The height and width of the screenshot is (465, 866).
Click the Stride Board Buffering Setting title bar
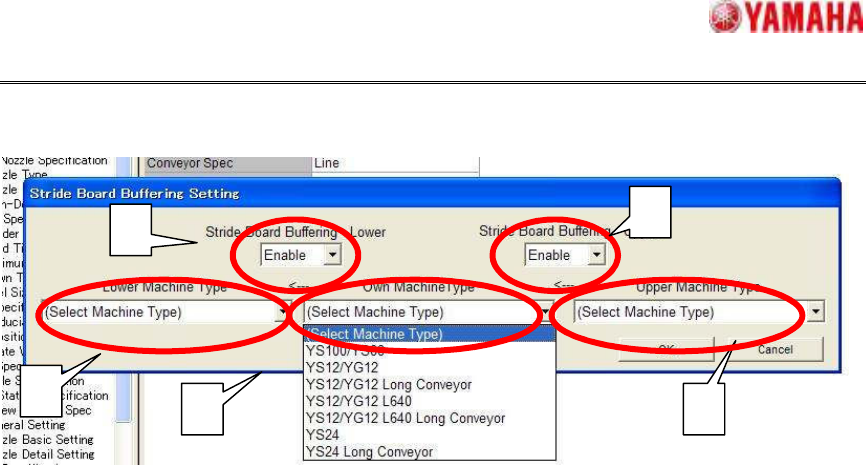(x=432, y=193)
